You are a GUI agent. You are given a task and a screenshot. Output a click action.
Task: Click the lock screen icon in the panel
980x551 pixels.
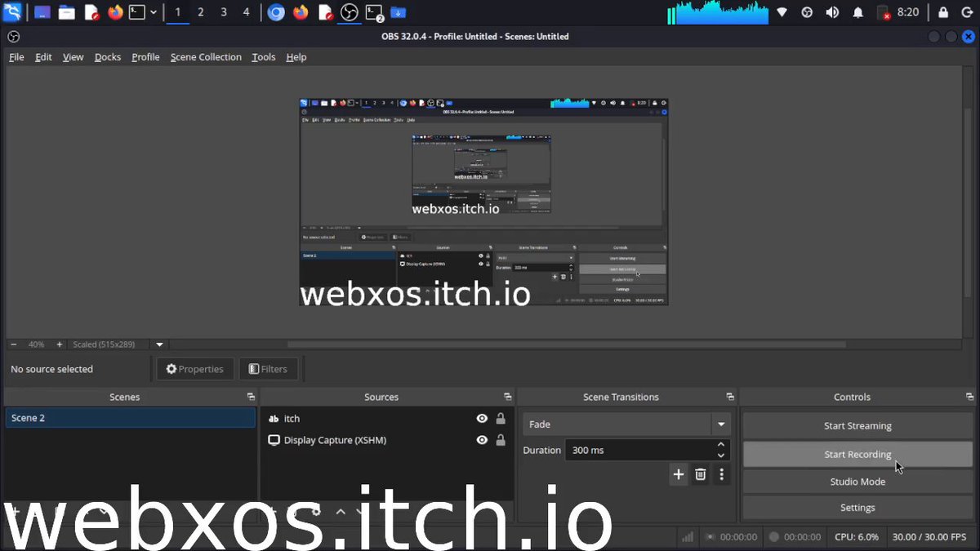click(x=943, y=12)
